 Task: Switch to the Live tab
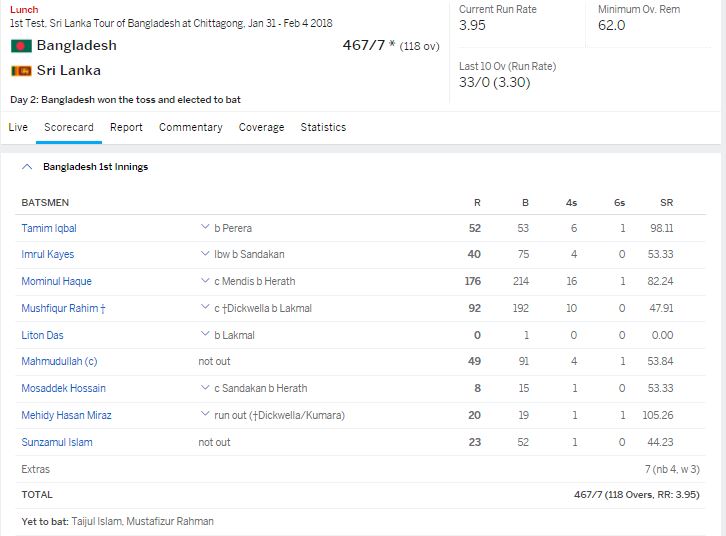click(18, 127)
